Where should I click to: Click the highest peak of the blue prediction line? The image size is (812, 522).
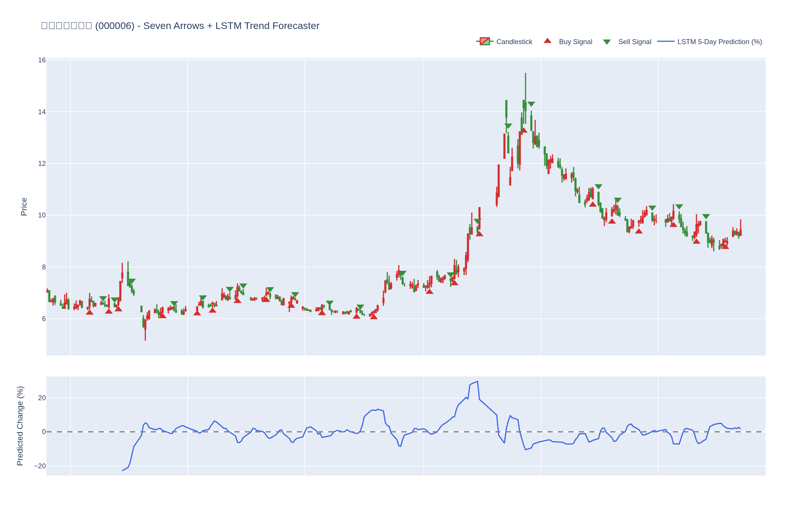click(478, 381)
